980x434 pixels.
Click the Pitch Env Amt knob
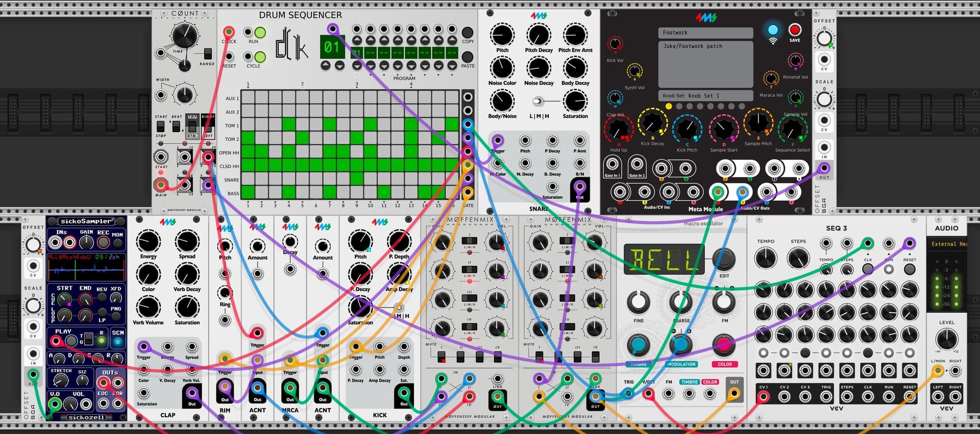click(x=575, y=35)
